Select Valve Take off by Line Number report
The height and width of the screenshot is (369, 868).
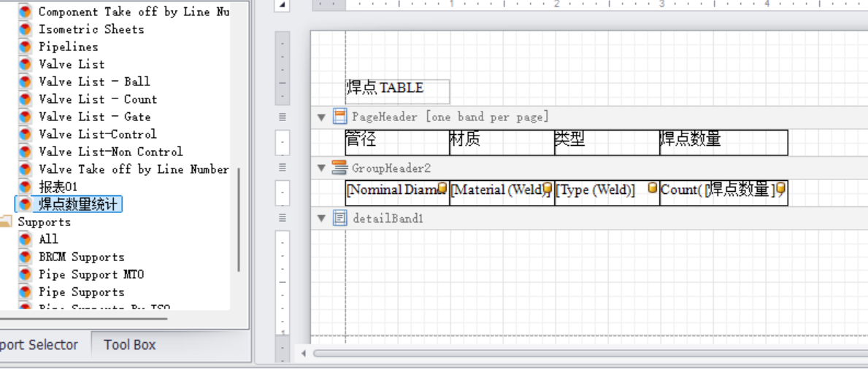134,169
